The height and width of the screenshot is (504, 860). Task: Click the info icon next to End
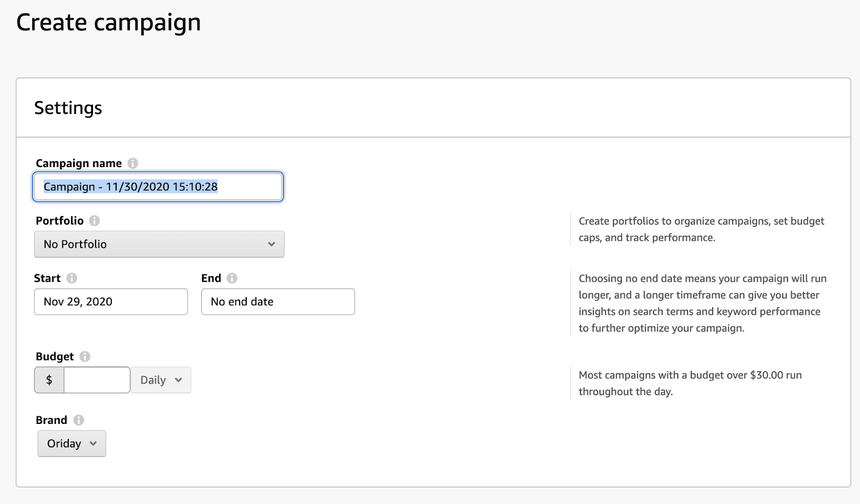point(232,278)
